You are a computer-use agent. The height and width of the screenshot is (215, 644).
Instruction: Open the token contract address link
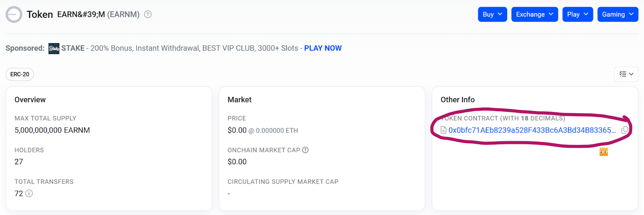point(532,130)
